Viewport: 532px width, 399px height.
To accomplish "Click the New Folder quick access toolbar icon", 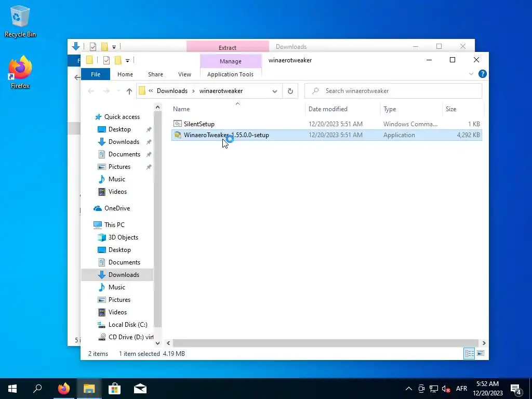I will [118, 60].
